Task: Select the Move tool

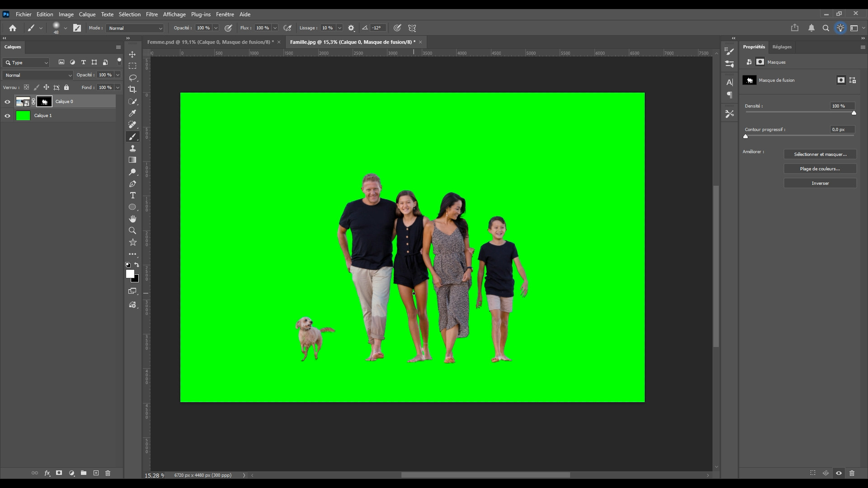Action: tap(132, 54)
